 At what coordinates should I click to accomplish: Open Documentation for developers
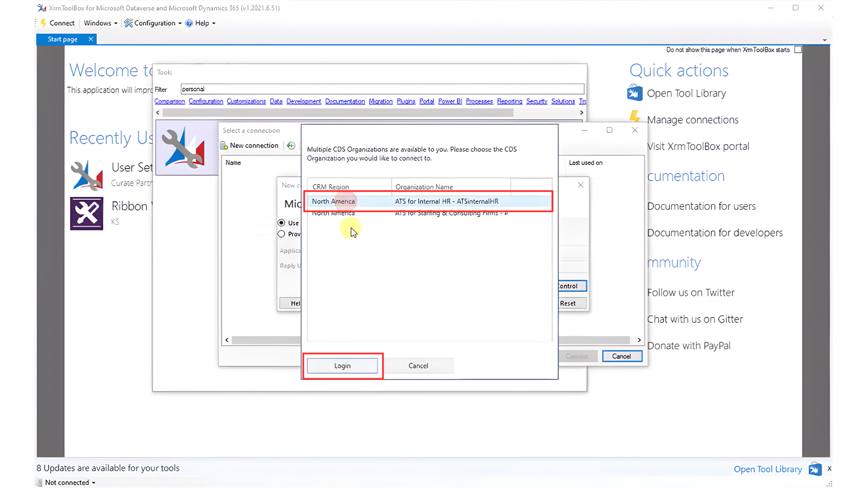point(715,233)
